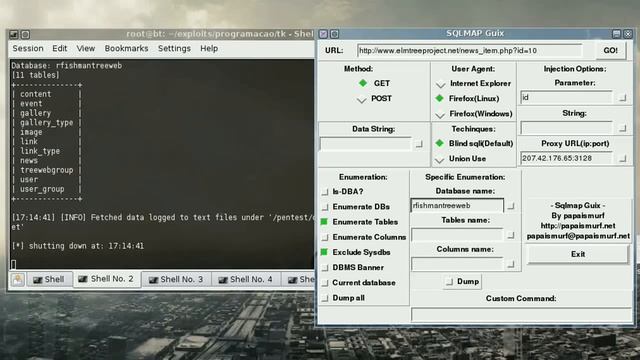Toggle checkbox beside Data String field
640x360 pixels.
point(419,144)
